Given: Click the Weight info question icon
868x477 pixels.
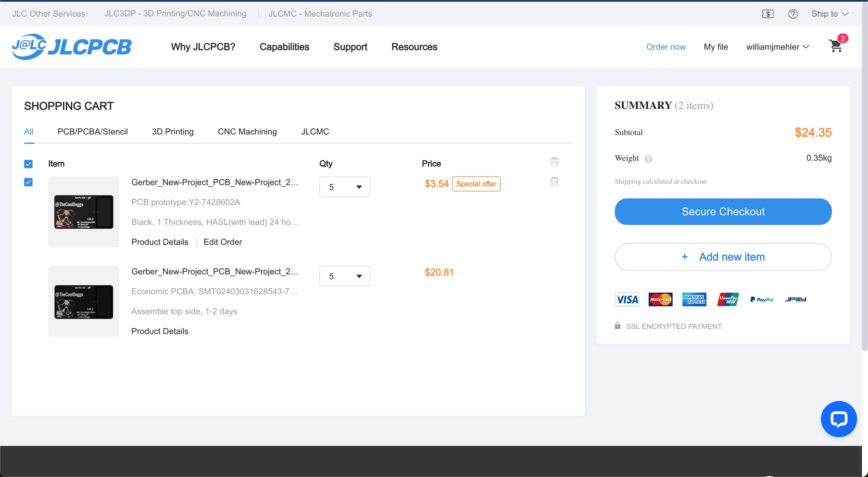Looking at the screenshot, I should pyautogui.click(x=648, y=158).
